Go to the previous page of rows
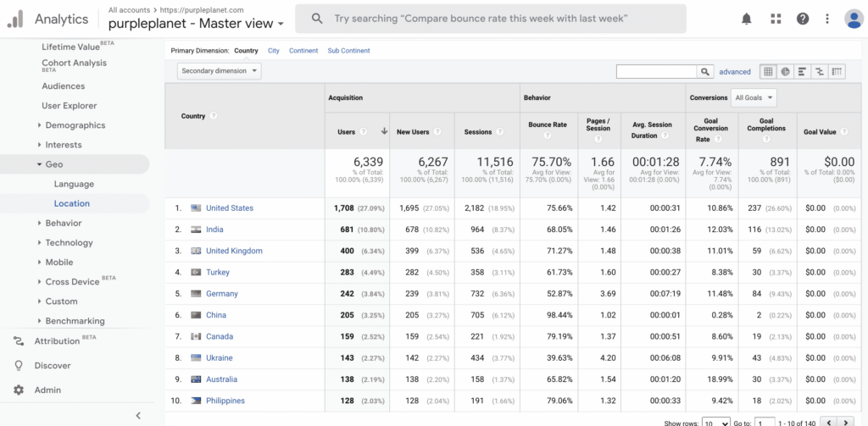 (829, 423)
